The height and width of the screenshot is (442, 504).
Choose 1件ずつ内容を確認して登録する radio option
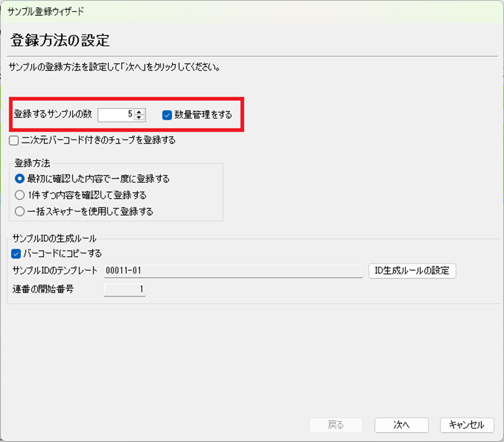click(x=20, y=195)
